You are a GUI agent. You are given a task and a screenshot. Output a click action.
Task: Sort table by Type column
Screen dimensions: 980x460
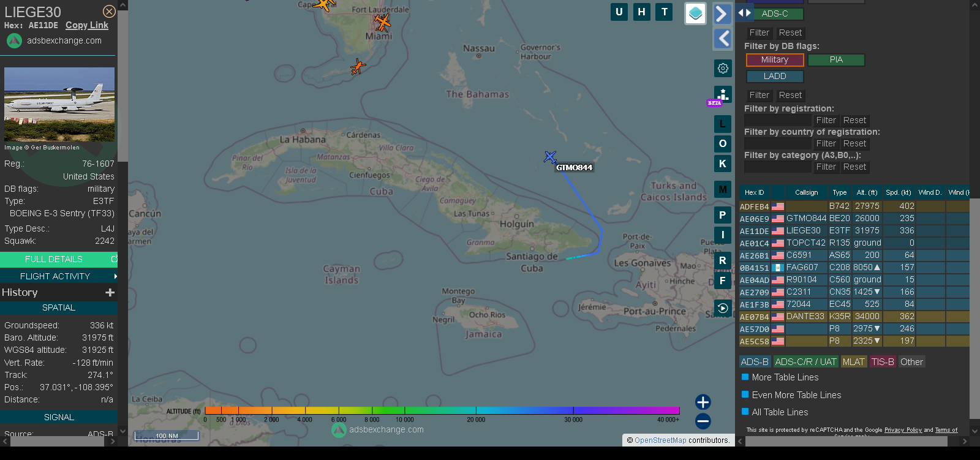click(840, 192)
